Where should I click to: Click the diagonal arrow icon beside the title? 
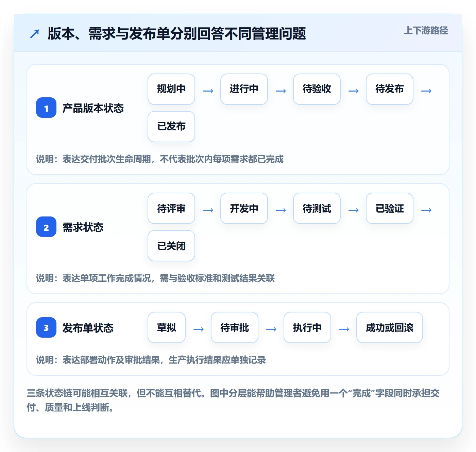click(x=35, y=34)
